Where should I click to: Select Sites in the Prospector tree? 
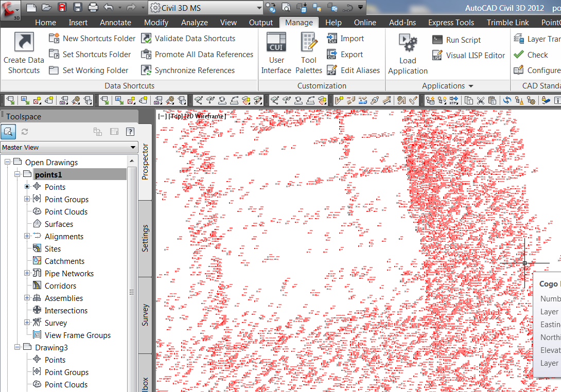pyautogui.click(x=52, y=248)
